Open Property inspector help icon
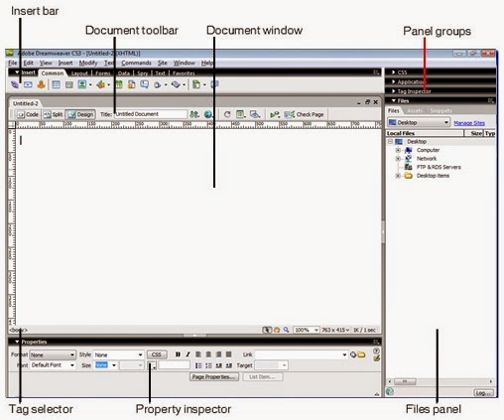 pyautogui.click(x=376, y=350)
